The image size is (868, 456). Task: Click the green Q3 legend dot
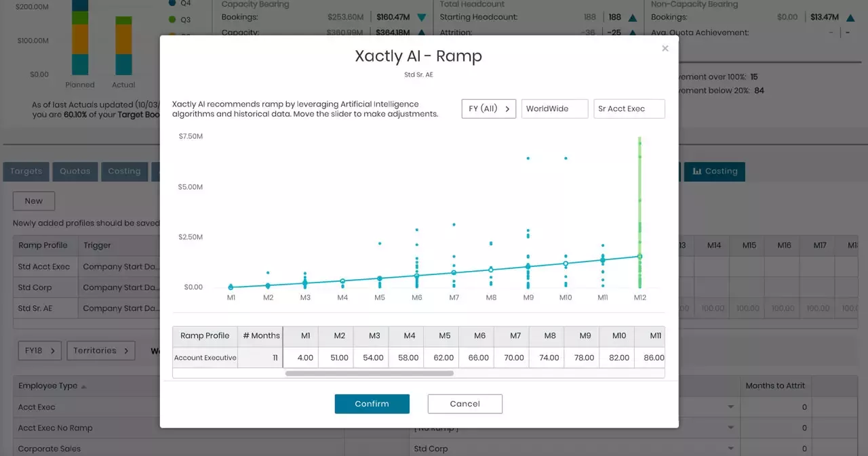click(172, 20)
